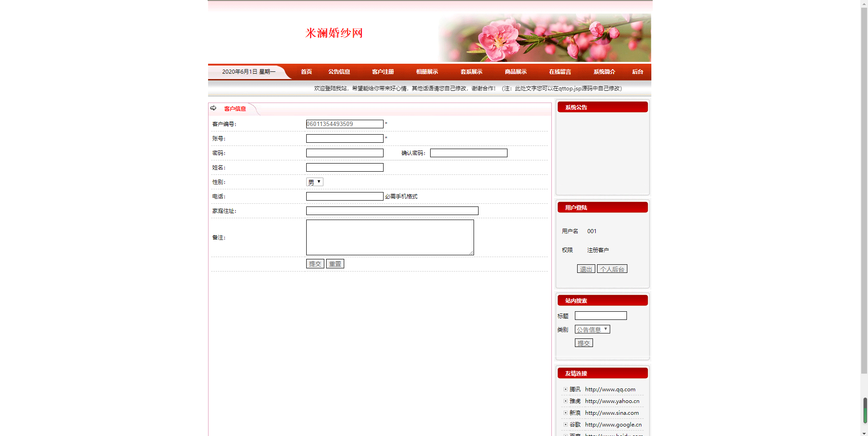Click the 系统公告 panel header

pos(602,107)
